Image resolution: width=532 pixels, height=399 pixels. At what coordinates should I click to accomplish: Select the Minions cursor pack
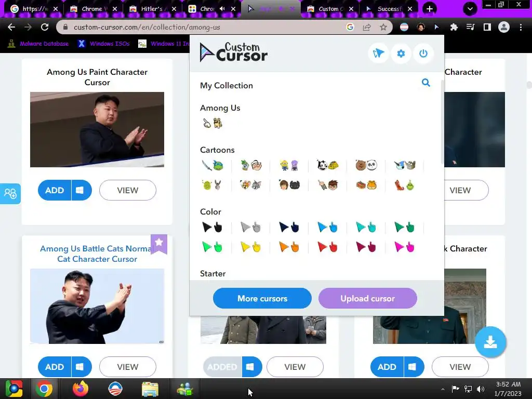point(289,165)
